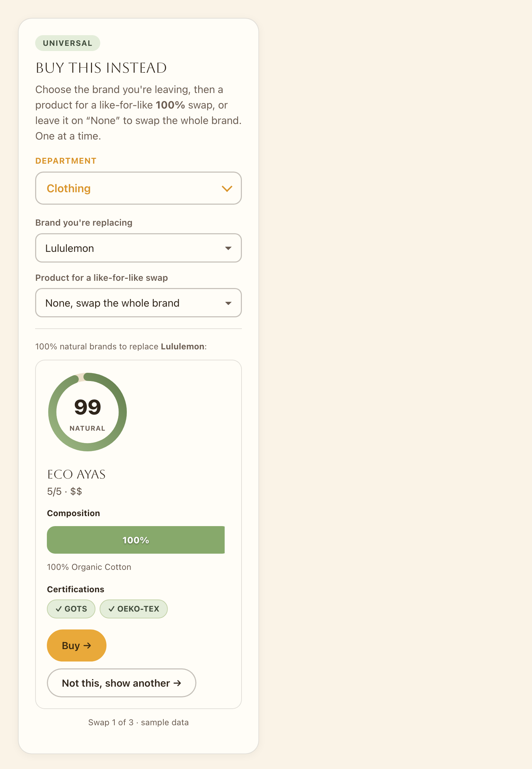Image resolution: width=532 pixels, height=769 pixels.
Task: Click the caret next to 'None, swap the whole brand'
Action: tap(228, 303)
